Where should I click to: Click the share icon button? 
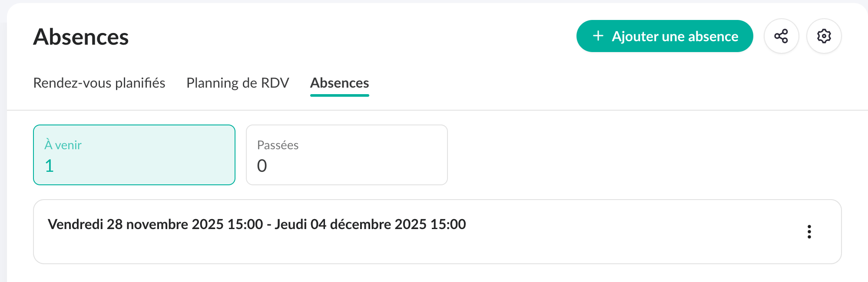pyautogui.click(x=781, y=36)
